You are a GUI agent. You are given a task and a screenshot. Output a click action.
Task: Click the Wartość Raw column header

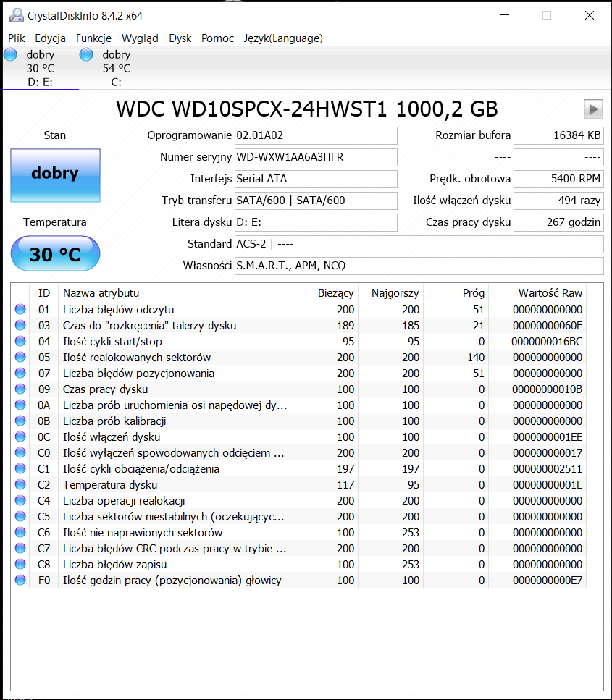click(537, 293)
